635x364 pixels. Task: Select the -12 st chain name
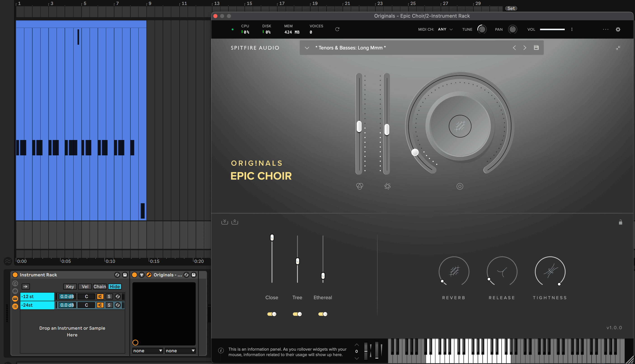point(37,296)
